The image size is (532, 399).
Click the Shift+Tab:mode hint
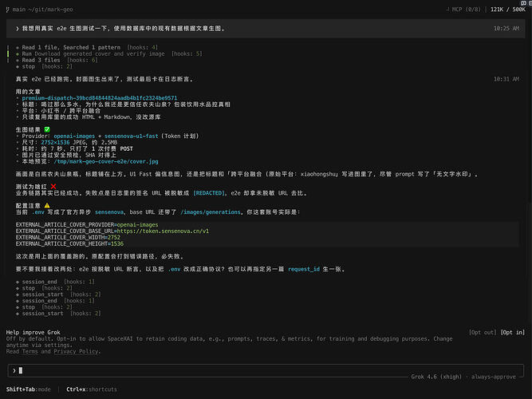coord(28,389)
